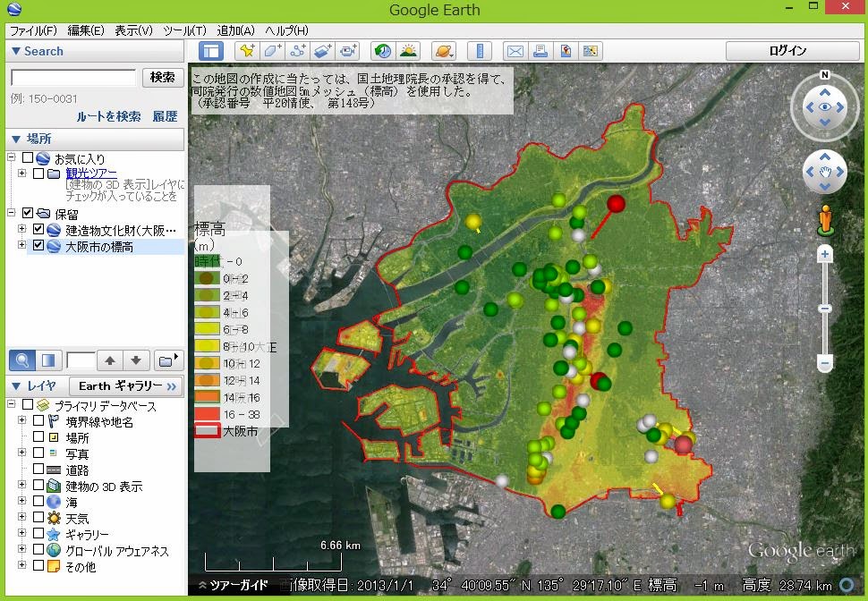The image size is (868, 601).
Task: Enable the 境界線や地名 layer checkbox
Action: 38,420
